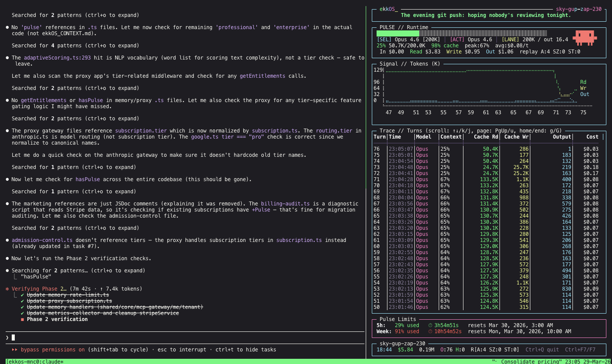The image size is (612, 364).
Task: Click the bullet before the admission-control.ts message
Action: [7, 240]
